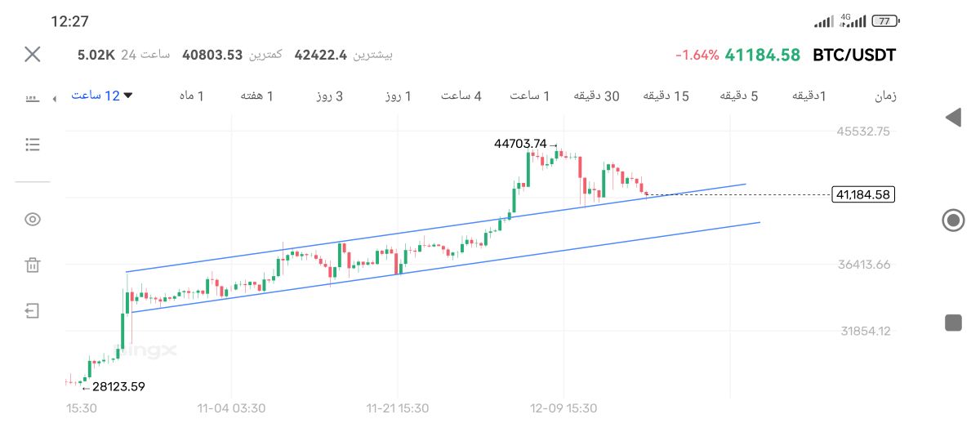Choose the زمان chart option
Viewport: 980px width, 441px height.
click(885, 96)
